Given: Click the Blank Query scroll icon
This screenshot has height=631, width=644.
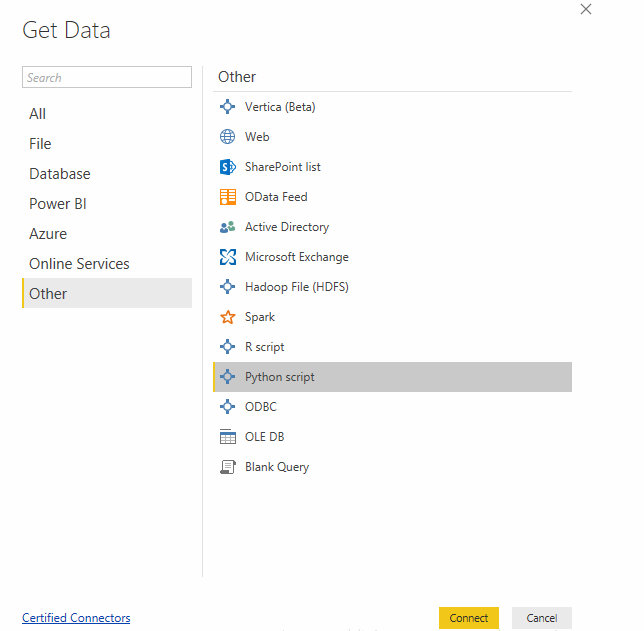Looking at the screenshot, I should coord(228,467).
